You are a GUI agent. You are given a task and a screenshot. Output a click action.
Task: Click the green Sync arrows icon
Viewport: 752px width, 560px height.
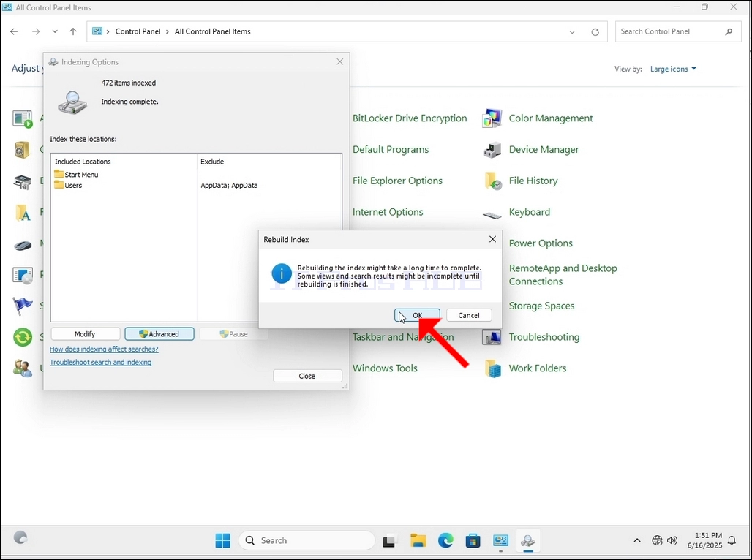[x=23, y=337]
